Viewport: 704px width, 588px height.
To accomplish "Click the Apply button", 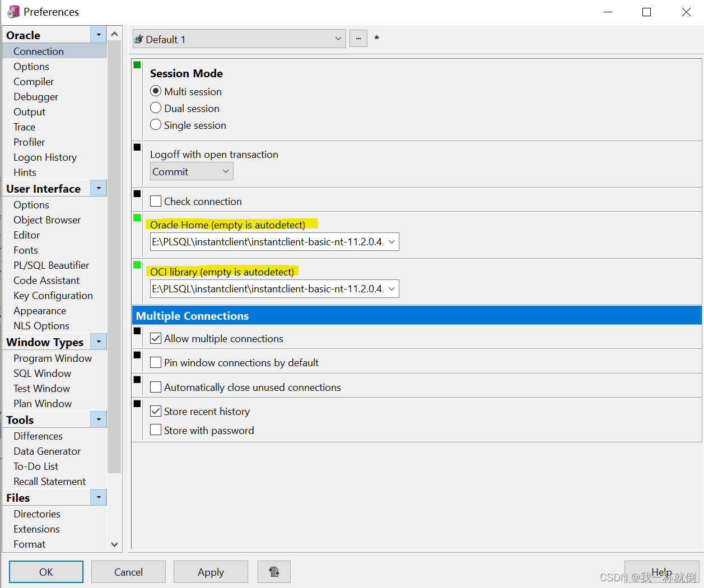I will (x=211, y=572).
